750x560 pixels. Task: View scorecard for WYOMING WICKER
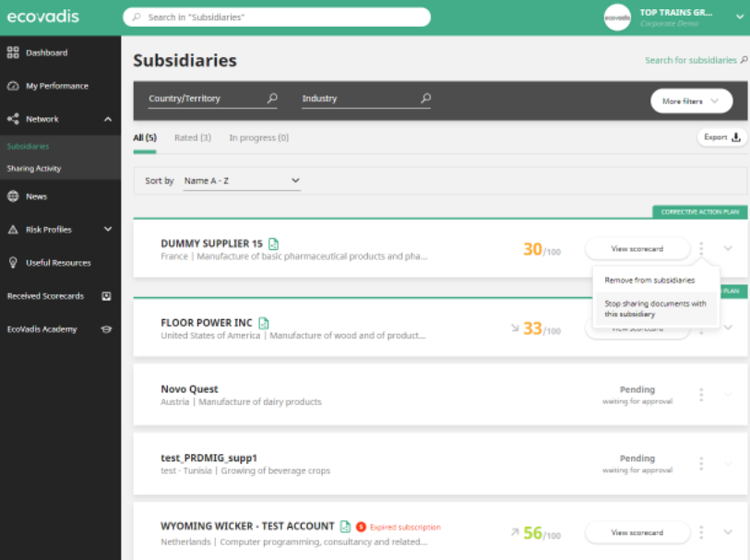637,532
